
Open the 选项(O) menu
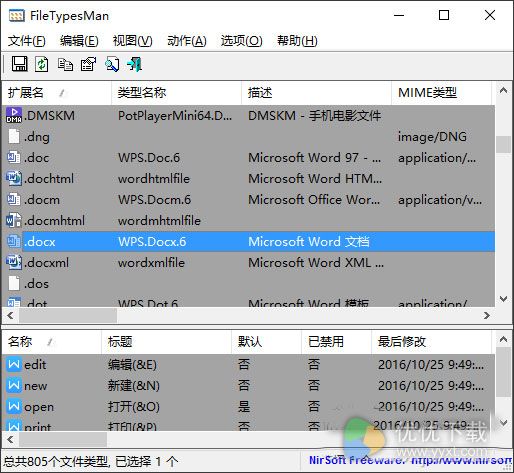pyautogui.click(x=241, y=41)
